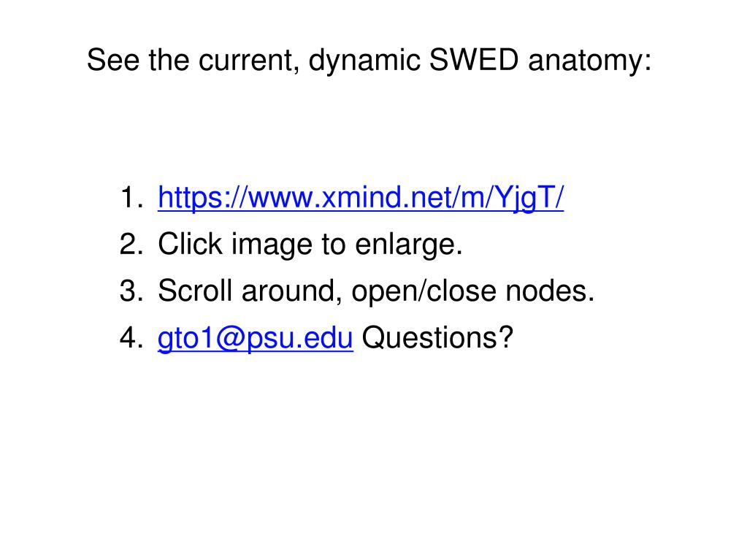Click the 'Scroll around, open/close nodes.' line
The image size is (747, 560).
pos(376,291)
